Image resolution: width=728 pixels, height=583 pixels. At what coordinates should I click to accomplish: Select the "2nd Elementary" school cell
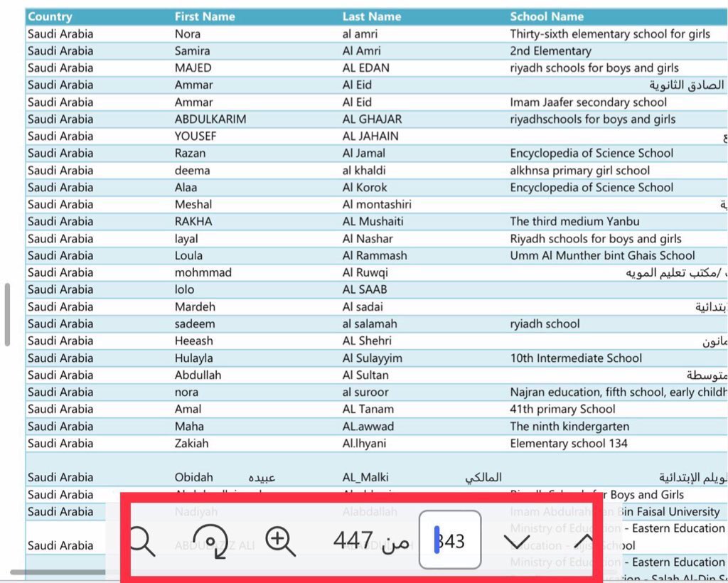(x=551, y=51)
